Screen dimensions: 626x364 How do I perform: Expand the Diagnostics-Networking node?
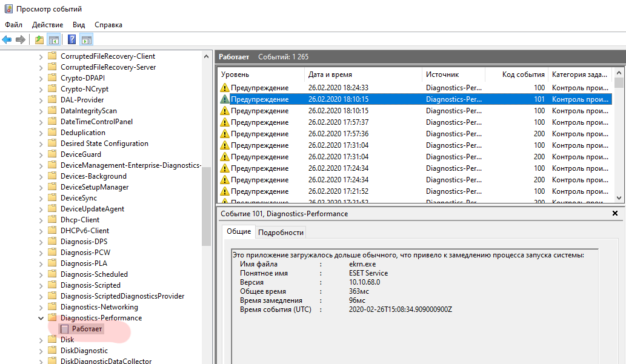click(41, 307)
